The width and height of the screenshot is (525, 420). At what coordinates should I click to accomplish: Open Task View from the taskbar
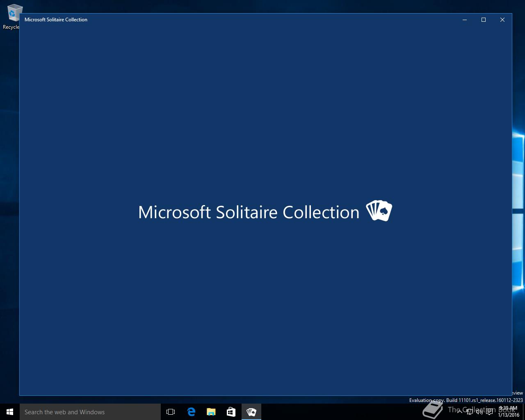tap(171, 412)
